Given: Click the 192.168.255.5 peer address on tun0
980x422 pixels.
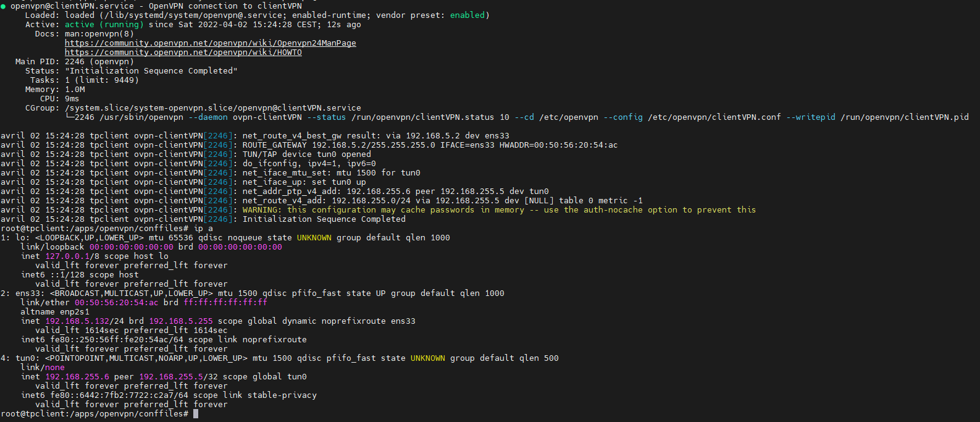Looking at the screenshot, I should [171, 377].
